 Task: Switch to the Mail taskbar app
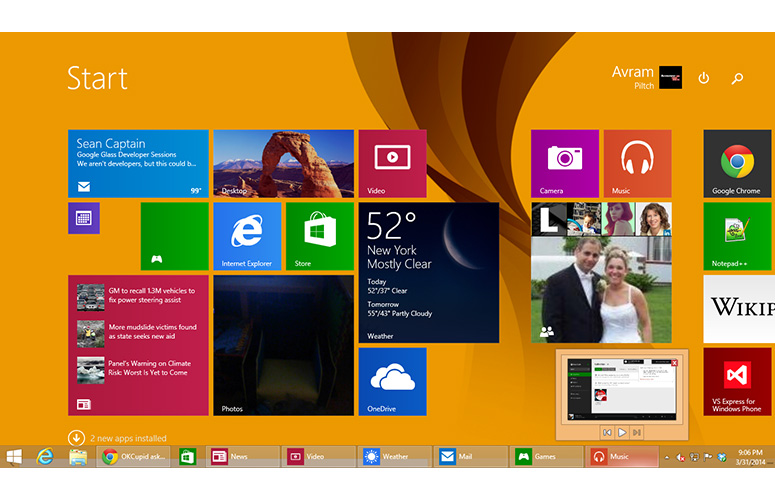(472, 457)
